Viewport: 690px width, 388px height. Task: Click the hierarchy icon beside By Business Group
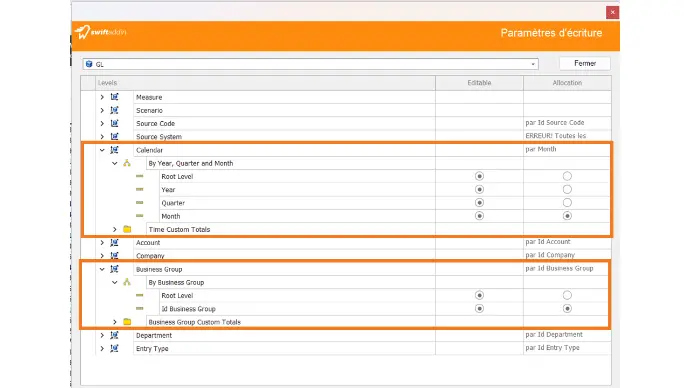(x=127, y=282)
